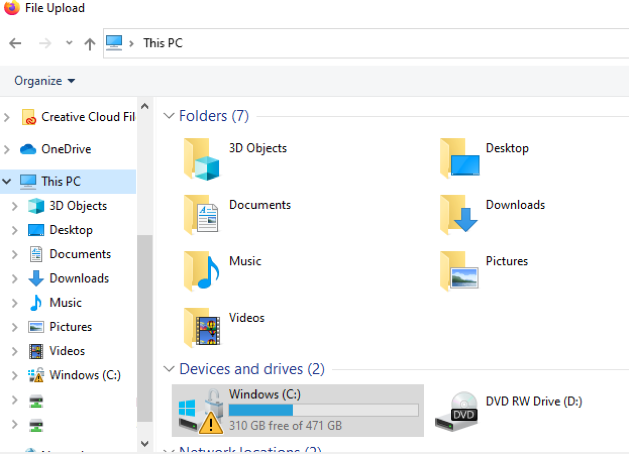Select Downloads in the navigation sidebar
Screen dimensions: 629x454
(x=78, y=278)
